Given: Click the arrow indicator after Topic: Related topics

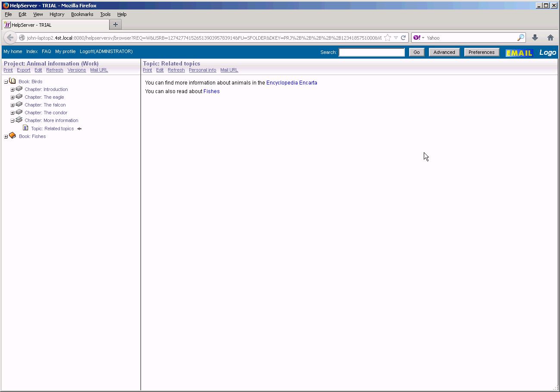Looking at the screenshot, I should [x=79, y=128].
